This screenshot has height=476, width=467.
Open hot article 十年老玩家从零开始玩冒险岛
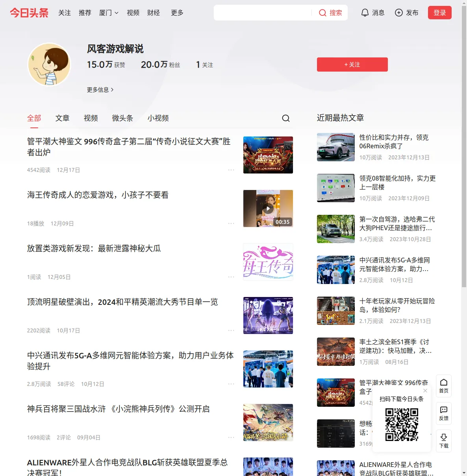tap(397, 305)
